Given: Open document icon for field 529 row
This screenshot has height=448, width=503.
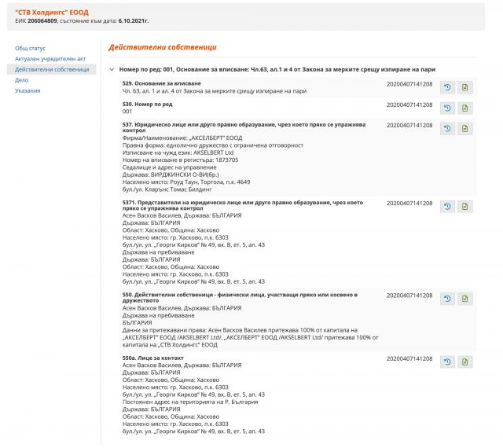Looking at the screenshot, I should 465,87.
